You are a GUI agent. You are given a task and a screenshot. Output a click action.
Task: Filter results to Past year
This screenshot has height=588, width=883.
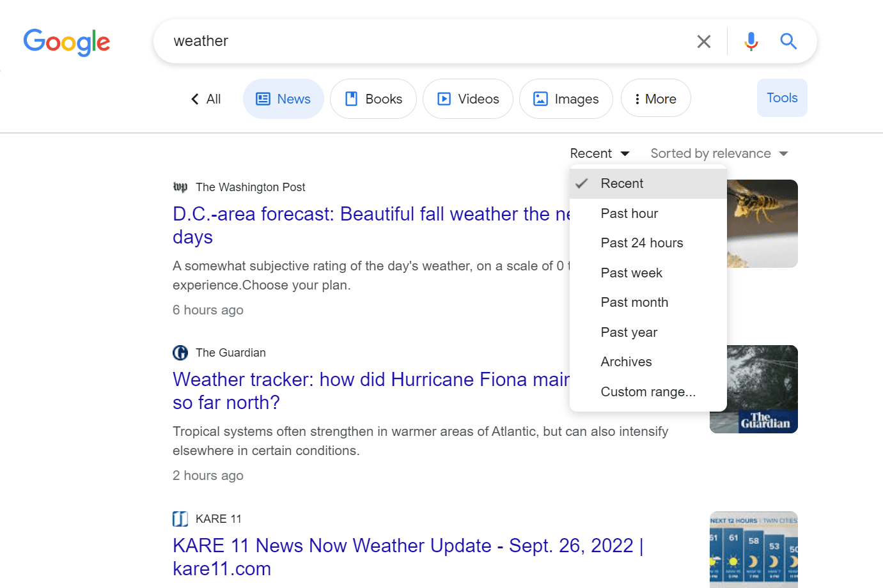click(x=648, y=332)
